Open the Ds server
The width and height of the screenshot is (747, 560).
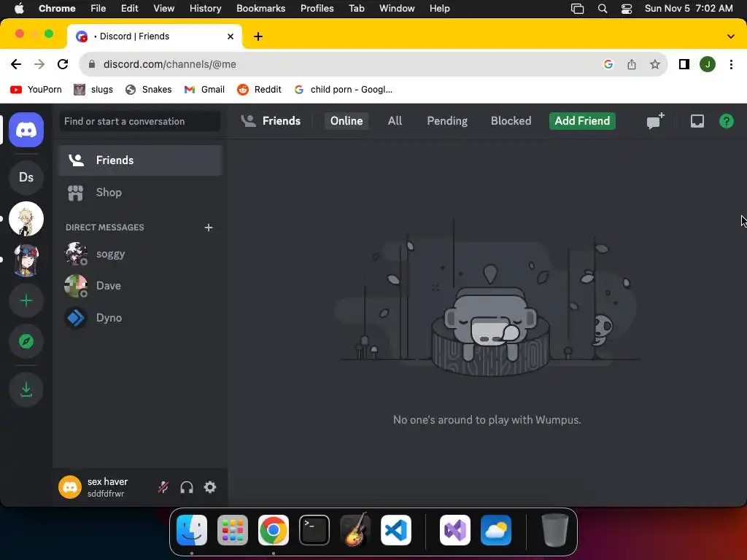pos(26,177)
